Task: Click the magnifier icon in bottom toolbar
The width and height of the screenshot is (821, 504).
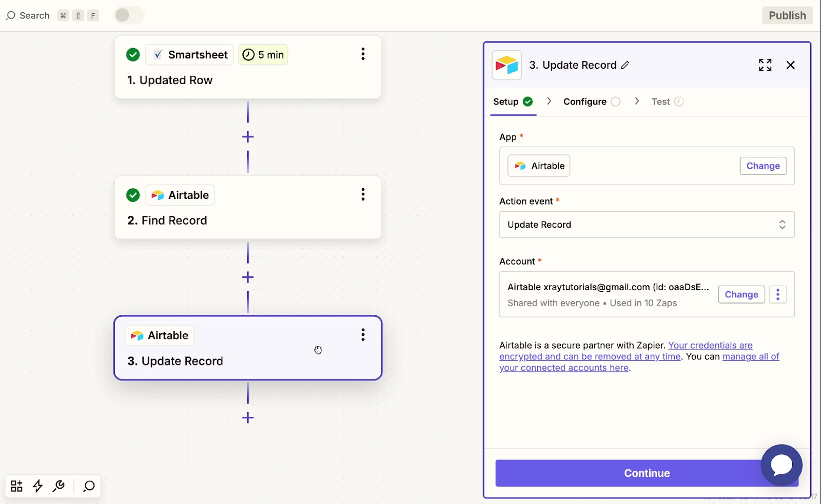Action: [x=89, y=486]
